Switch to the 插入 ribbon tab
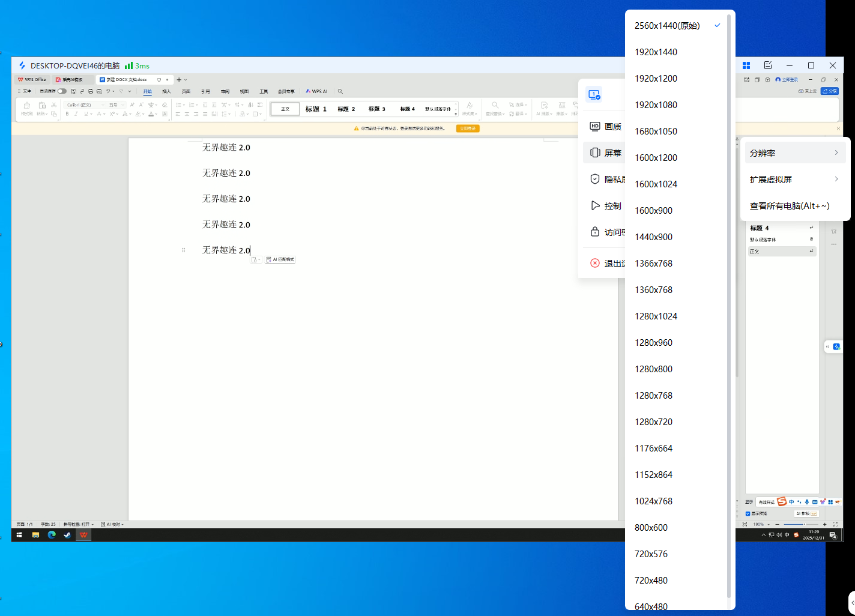Screen dimensions: 855x616 point(166,91)
